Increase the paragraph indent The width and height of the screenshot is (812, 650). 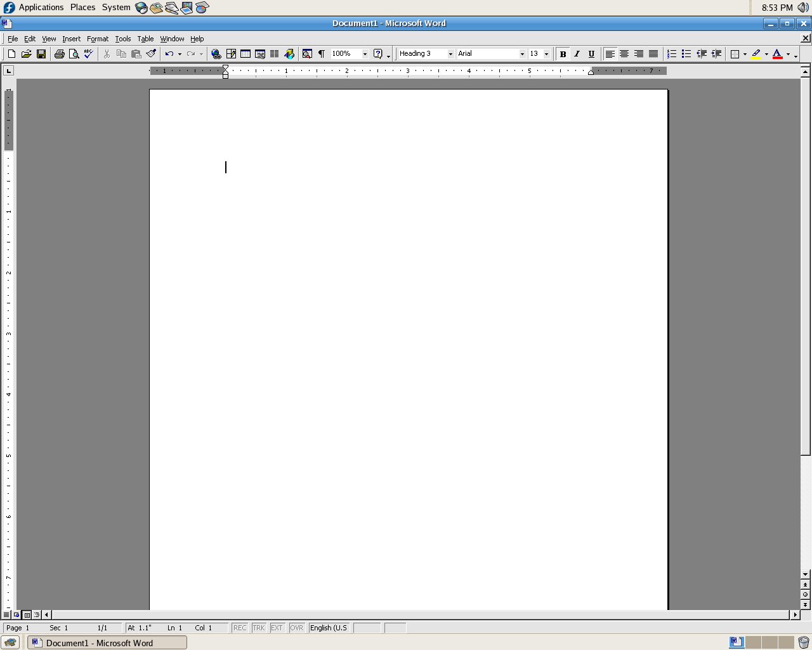pos(716,54)
